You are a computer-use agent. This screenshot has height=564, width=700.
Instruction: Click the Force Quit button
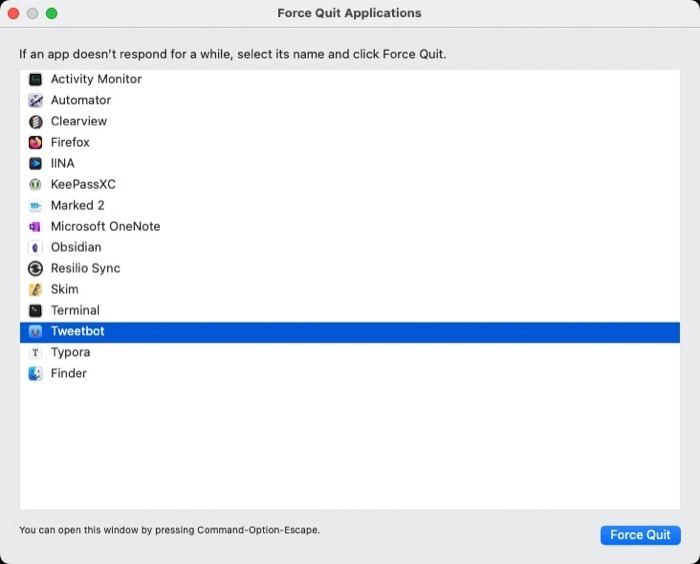640,535
